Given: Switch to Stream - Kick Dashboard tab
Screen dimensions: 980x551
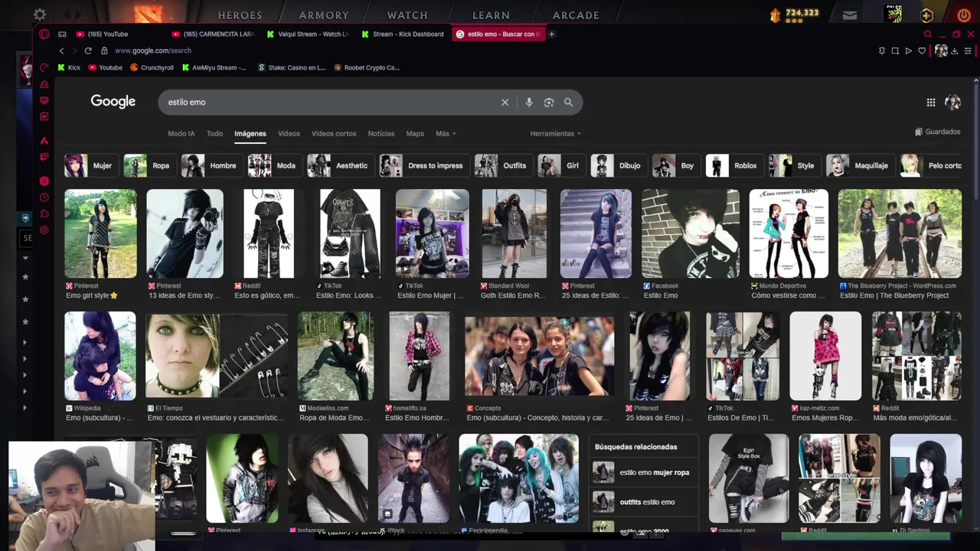Looking at the screenshot, I should coord(403,34).
